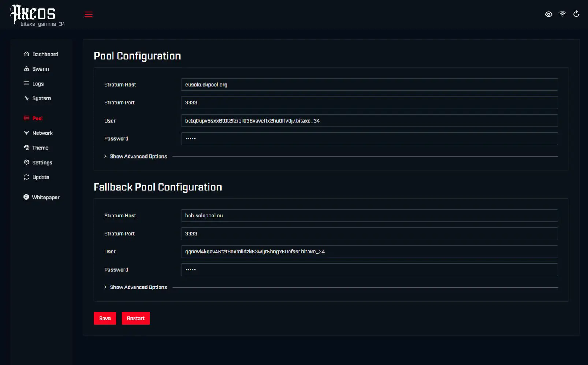Click fallback Stratum Host field bch.solopool.eu

(369, 216)
